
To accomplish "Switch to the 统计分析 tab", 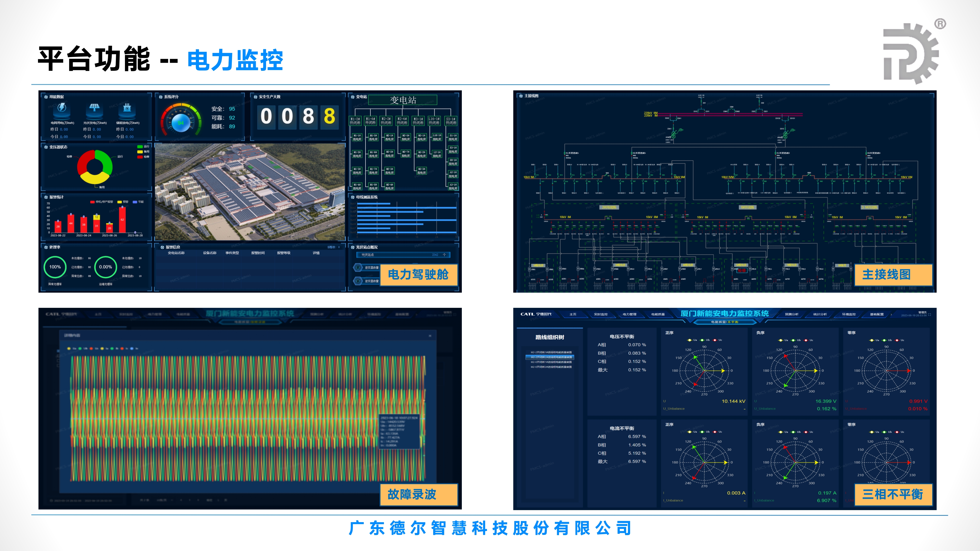I will (820, 314).
